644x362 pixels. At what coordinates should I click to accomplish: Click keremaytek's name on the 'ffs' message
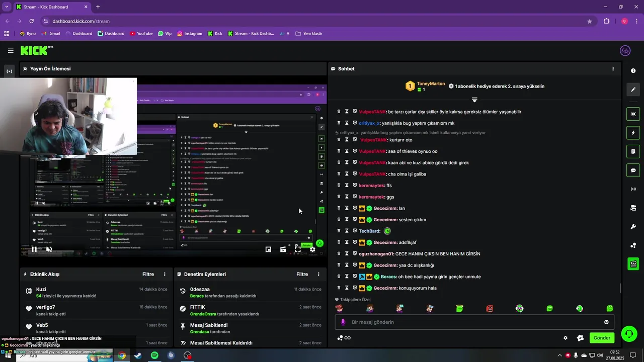click(x=372, y=186)
